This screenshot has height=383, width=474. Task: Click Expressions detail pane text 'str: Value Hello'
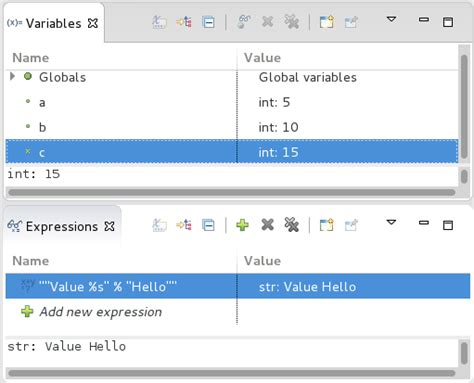click(67, 346)
